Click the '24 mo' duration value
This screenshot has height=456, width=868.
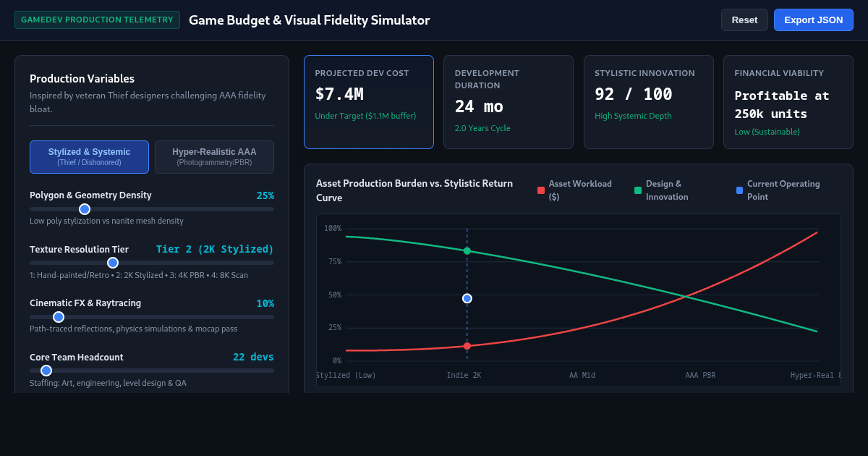pos(479,106)
